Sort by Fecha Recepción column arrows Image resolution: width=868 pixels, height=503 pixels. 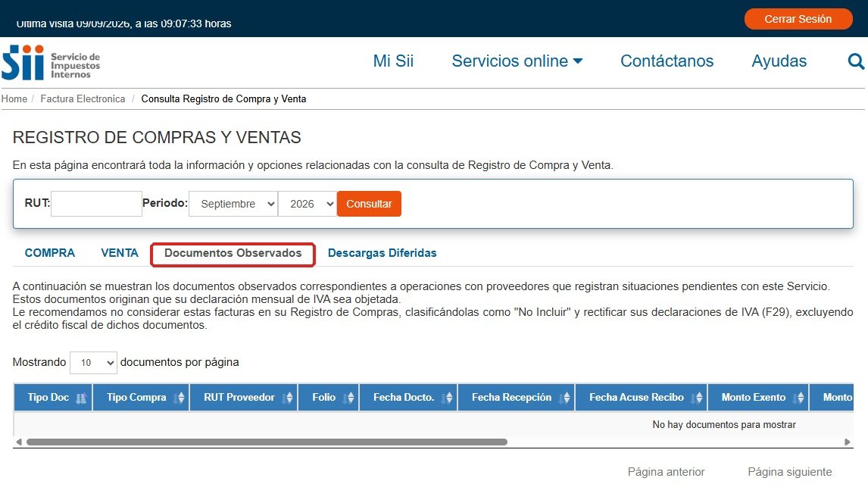point(564,398)
